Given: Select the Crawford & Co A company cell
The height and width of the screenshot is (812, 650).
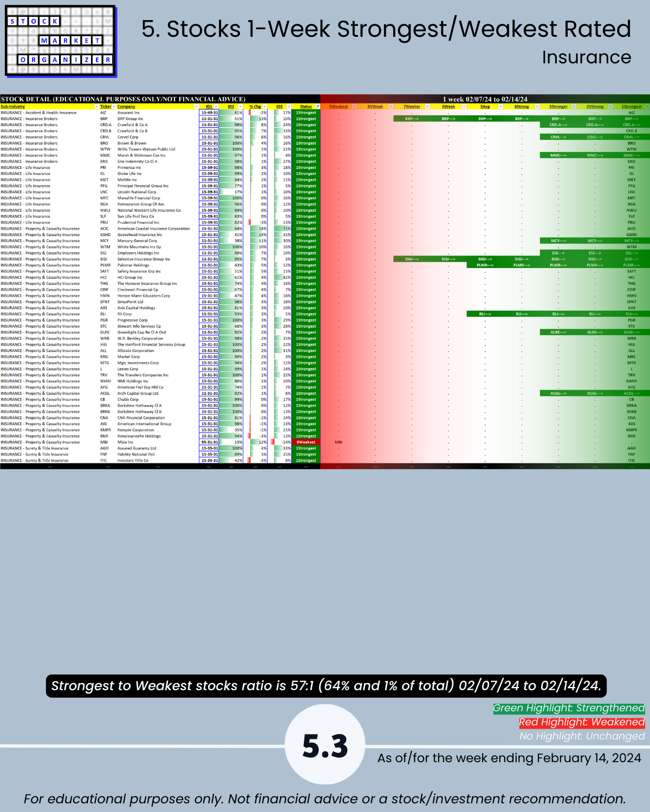Looking at the screenshot, I should pyautogui.click(x=158, y=125).
